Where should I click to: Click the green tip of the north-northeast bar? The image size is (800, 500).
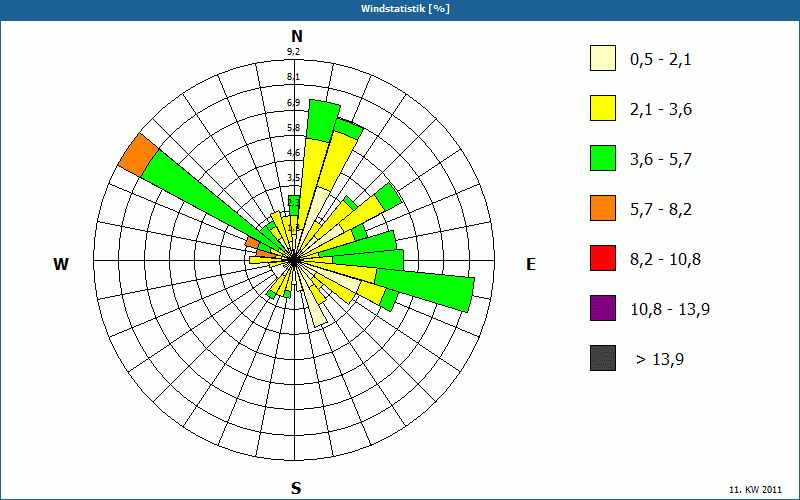pos(323,121)
